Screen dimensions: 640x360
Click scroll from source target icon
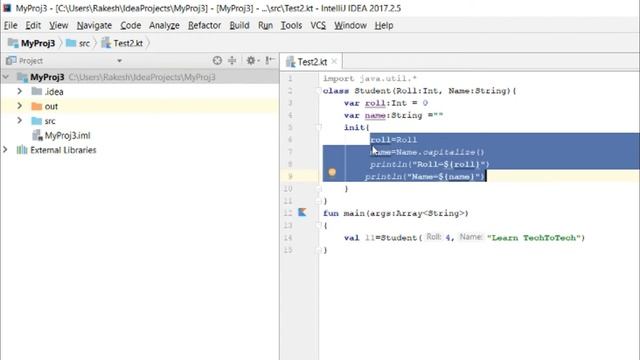click(217, 61)
